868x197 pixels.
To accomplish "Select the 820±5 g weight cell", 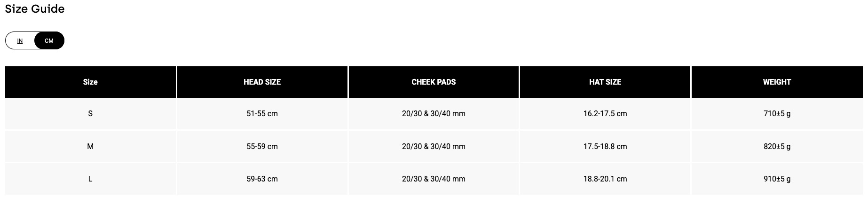I will (777, 146).
